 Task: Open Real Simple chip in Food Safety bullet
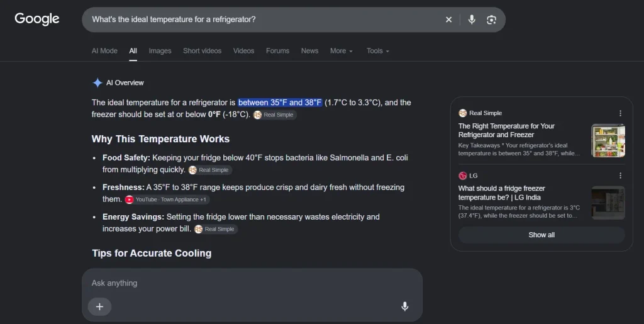coord(210,170)
